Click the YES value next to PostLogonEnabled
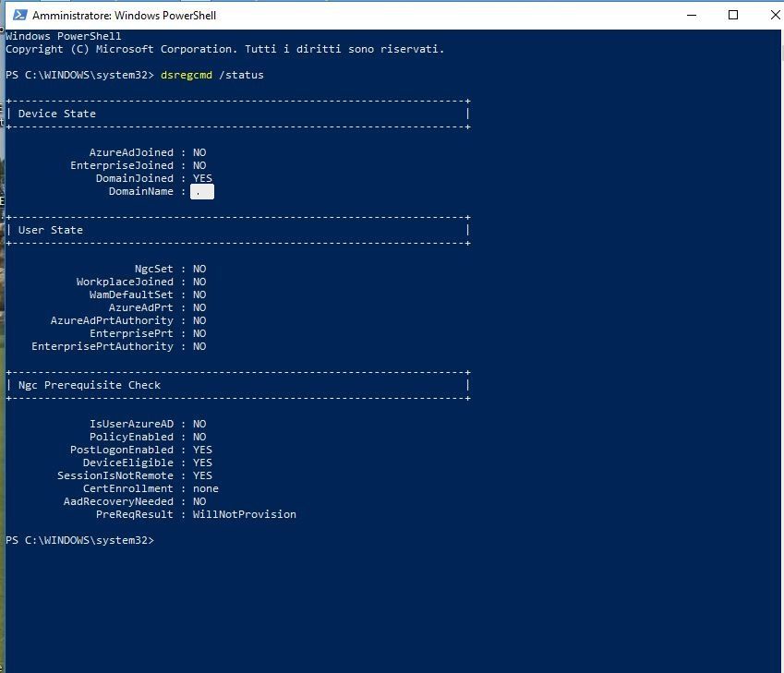Image resolution: width=784 pixels, height=673 pixels. 202,450
